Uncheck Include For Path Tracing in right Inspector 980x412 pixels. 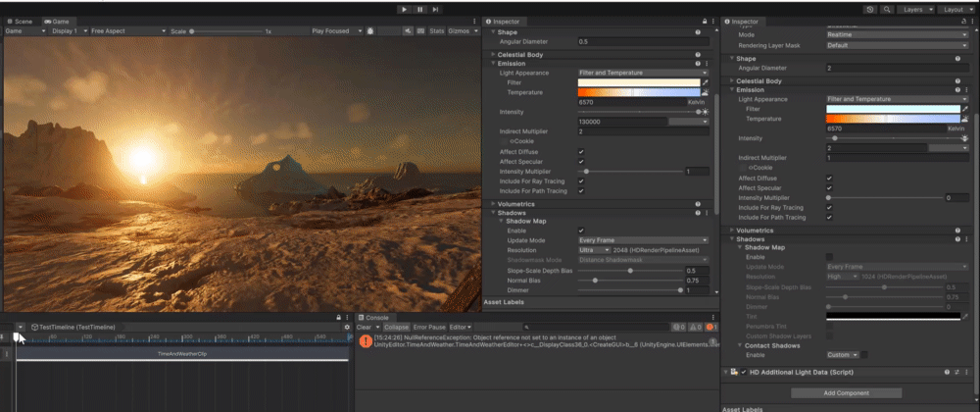pos(829,217)
